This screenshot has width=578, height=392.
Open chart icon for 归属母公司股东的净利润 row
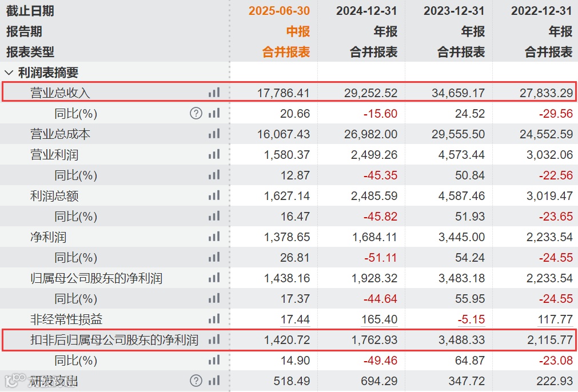[x=214, y=278]
